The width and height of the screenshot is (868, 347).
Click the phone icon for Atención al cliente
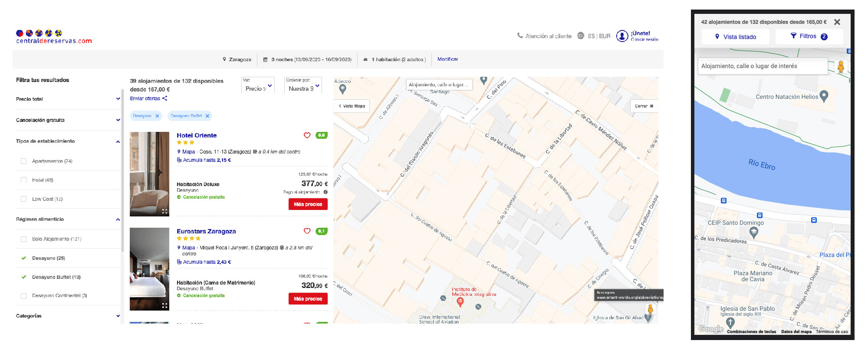(520, 36)
